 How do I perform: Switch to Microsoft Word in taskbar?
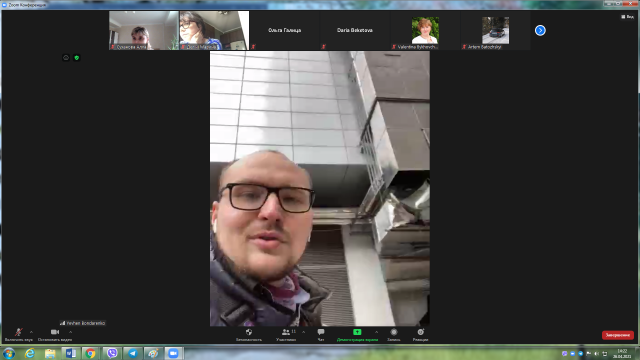(71, 353)
